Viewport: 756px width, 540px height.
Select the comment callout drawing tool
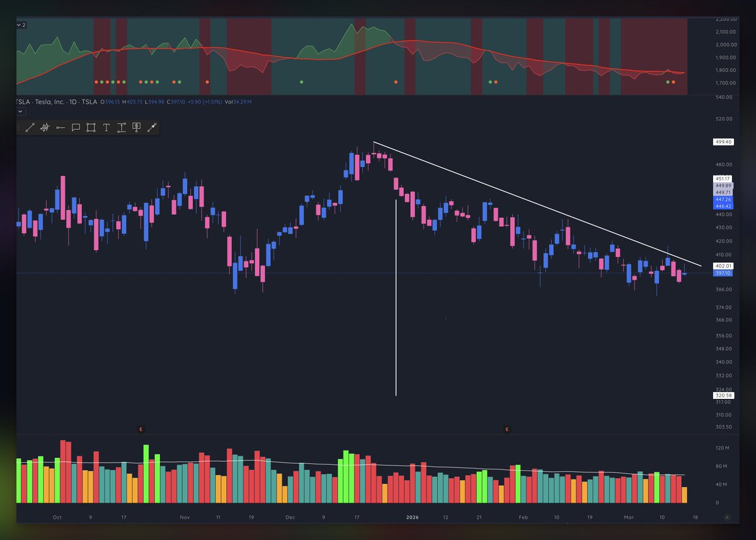tap(76, 128)
